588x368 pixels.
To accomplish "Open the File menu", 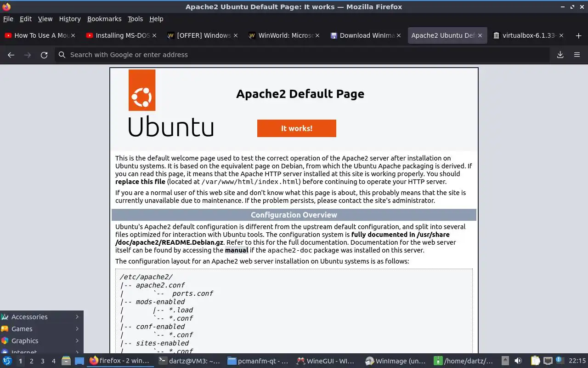I will [8, 19].
